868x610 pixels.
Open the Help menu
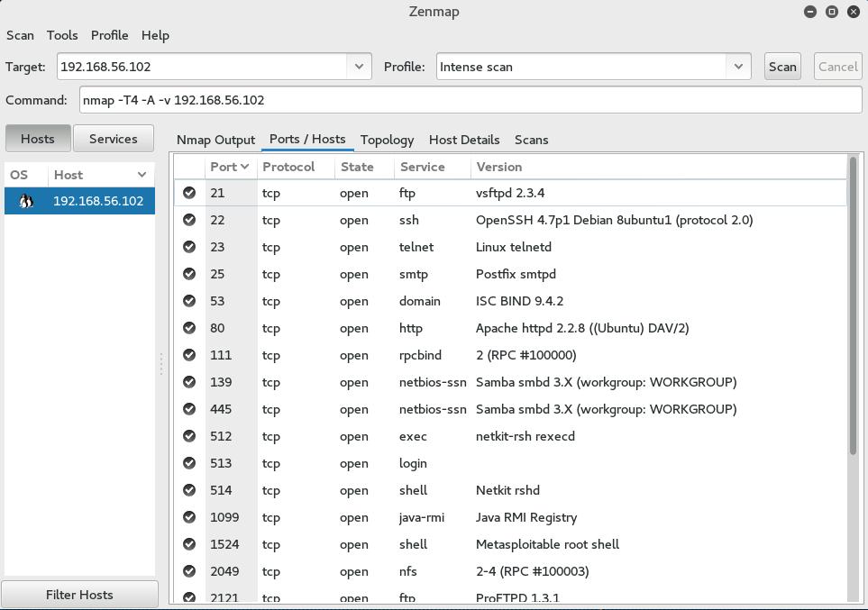pyautogui.click(x=155, y=35)
